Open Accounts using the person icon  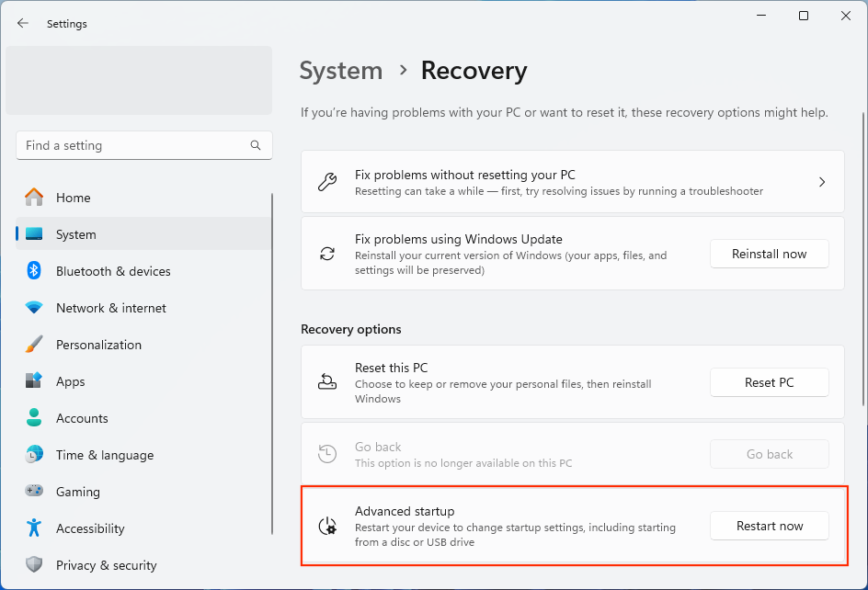point(34,418)
